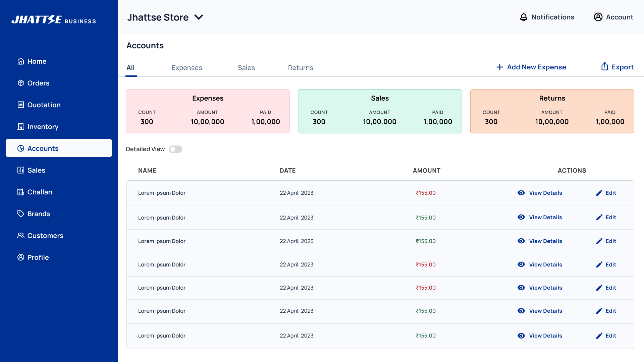644x362 pixels.
Task: Open the Account menu in header
Action: pos(613,17)
